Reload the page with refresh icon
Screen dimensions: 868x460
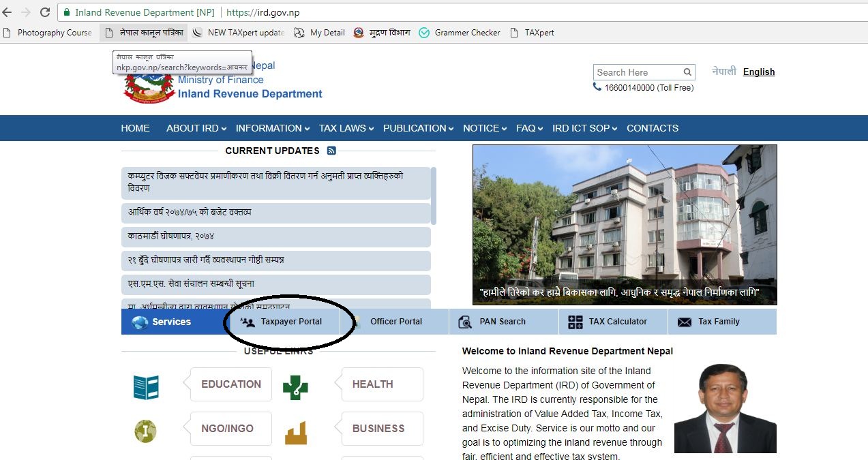(x=45, y=12)
